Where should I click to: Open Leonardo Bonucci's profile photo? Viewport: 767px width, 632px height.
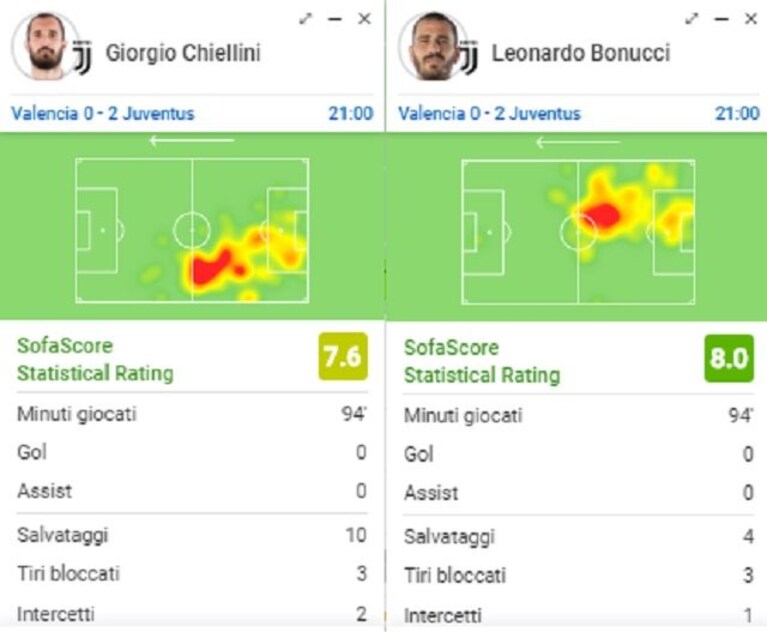coord(431,46)
